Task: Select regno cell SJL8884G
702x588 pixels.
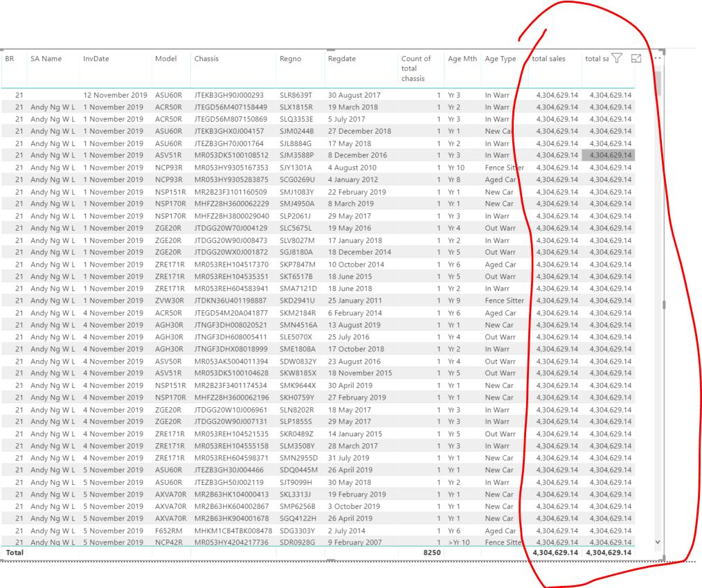Action: pyautogui.click(x=296, y=143)
